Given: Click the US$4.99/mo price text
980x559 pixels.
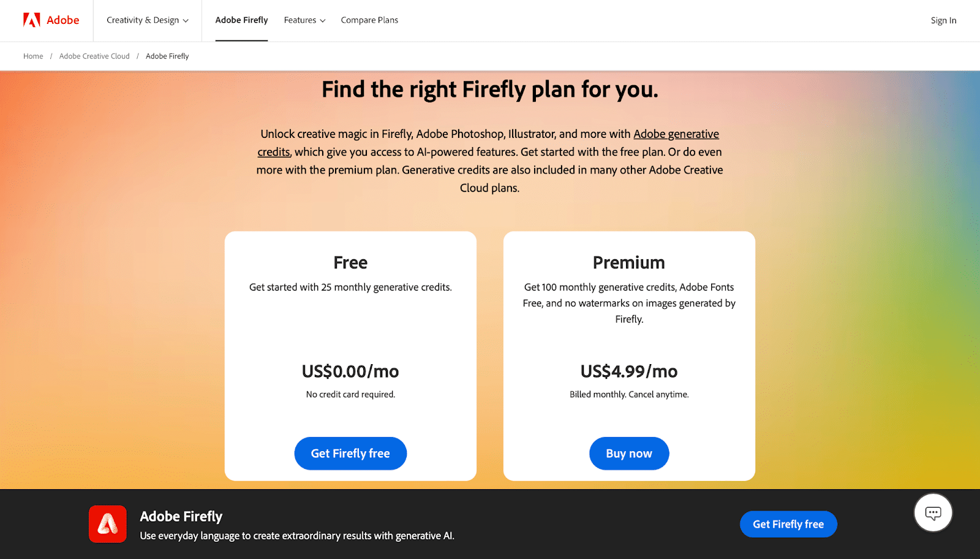Looking at the screenshot, I should tap(628, 371).
